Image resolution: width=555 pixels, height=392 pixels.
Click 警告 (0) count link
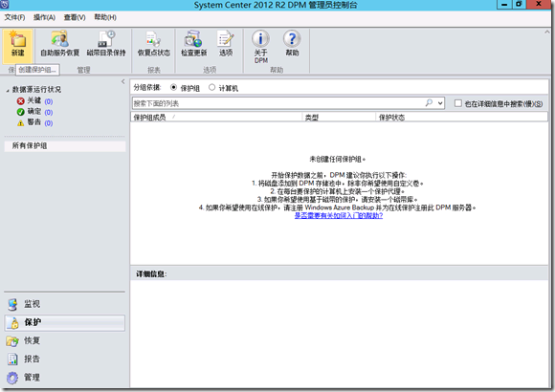coord(49,123)
